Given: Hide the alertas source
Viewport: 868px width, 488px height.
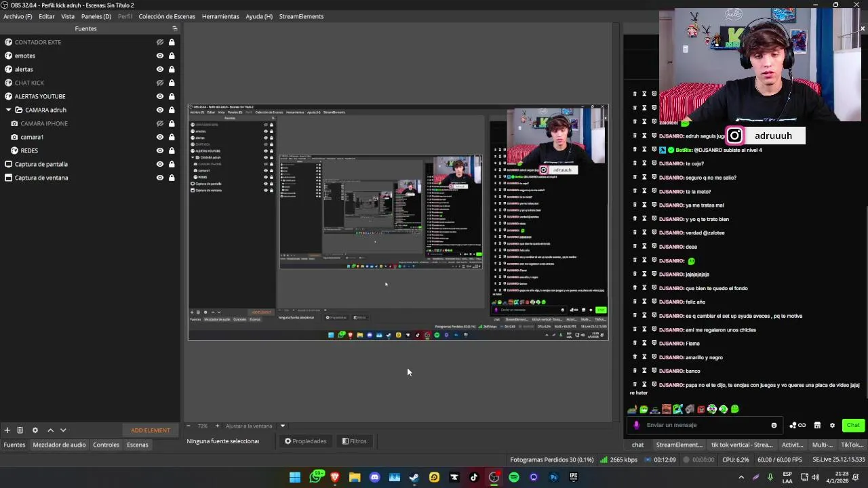Looking at the screenshot, I should point(160,69).
